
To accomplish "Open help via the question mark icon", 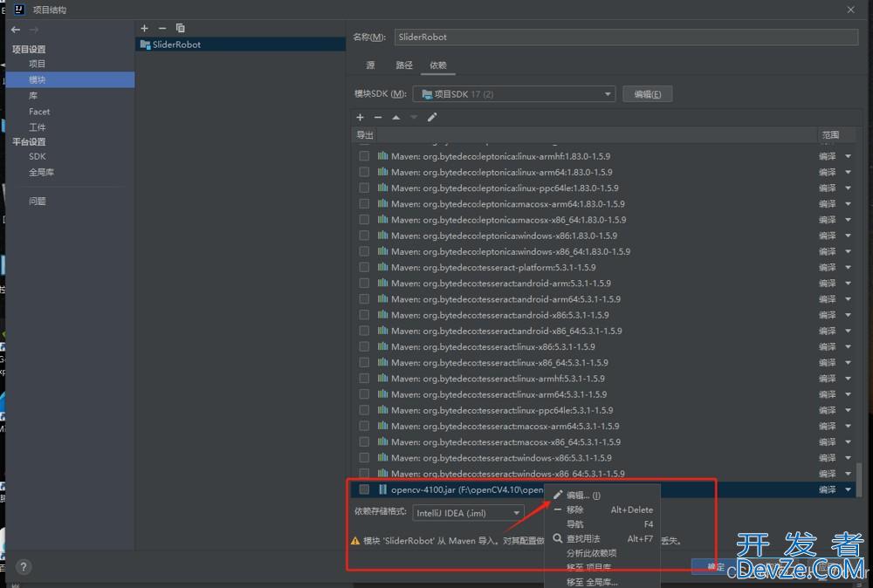I will (23, 567).
